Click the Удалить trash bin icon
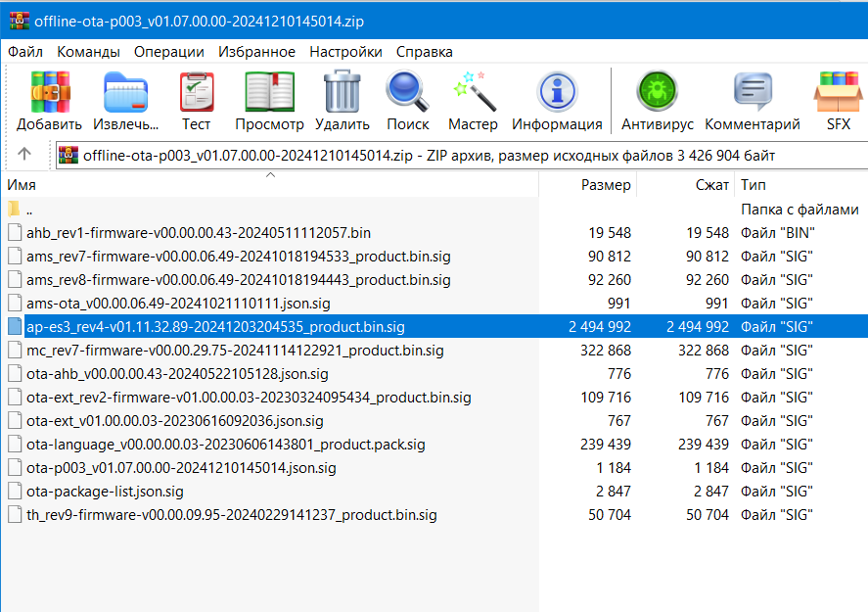The height and width of the screenshot is (612, 868). [343, 91]
